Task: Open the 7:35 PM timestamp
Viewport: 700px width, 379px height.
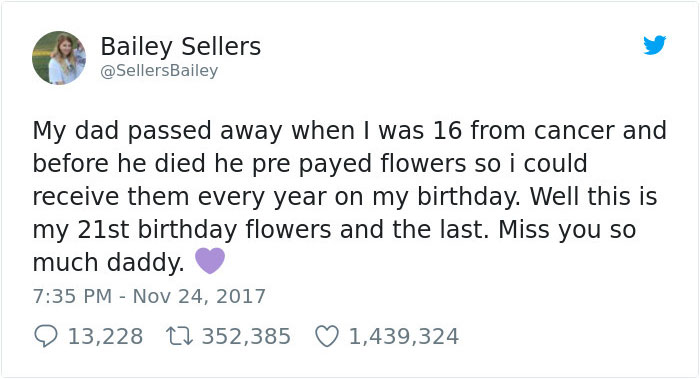Action: pos(72,296)
